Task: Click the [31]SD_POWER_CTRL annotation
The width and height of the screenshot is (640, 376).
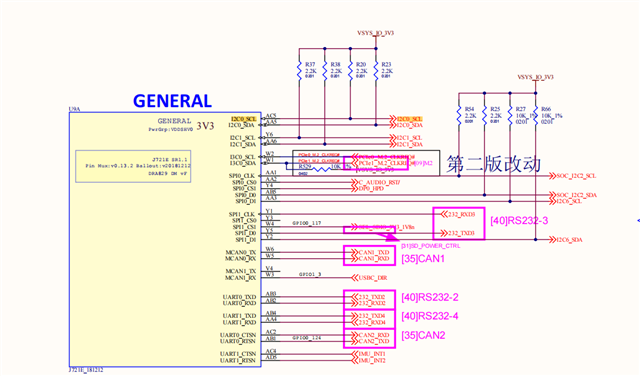Action: point(431,246)
